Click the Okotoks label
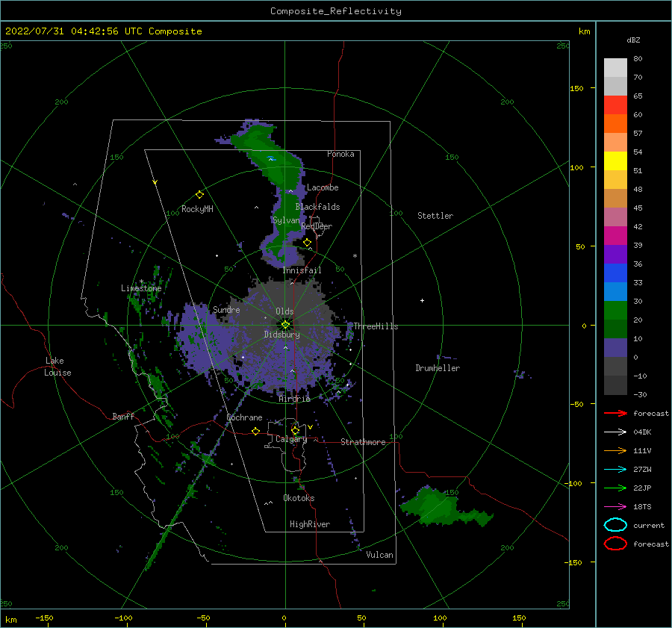The width and height of the screenshot is (672, 628). (x=299, y=498)
